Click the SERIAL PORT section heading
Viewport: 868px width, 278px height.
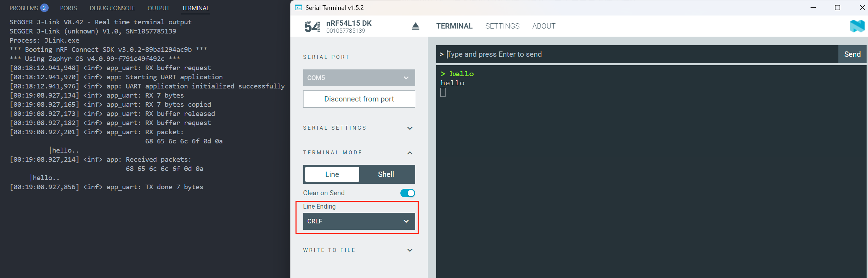[326, 57]
